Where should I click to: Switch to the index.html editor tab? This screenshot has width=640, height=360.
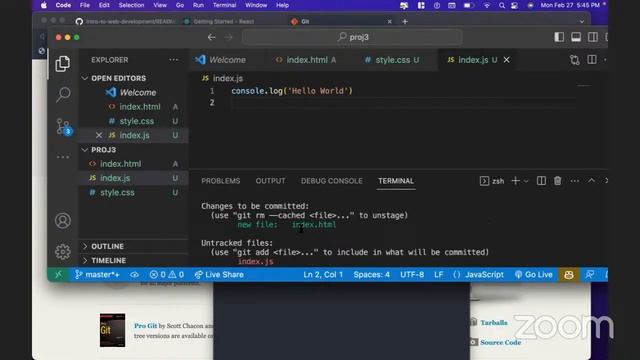tap(306, 60)
